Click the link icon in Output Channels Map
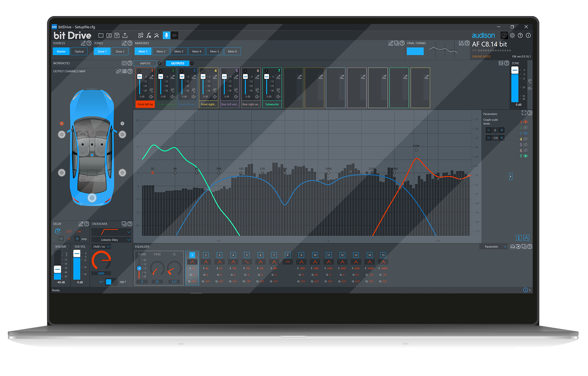The height and width of the screenshot is (376, 588). (118, 71)
